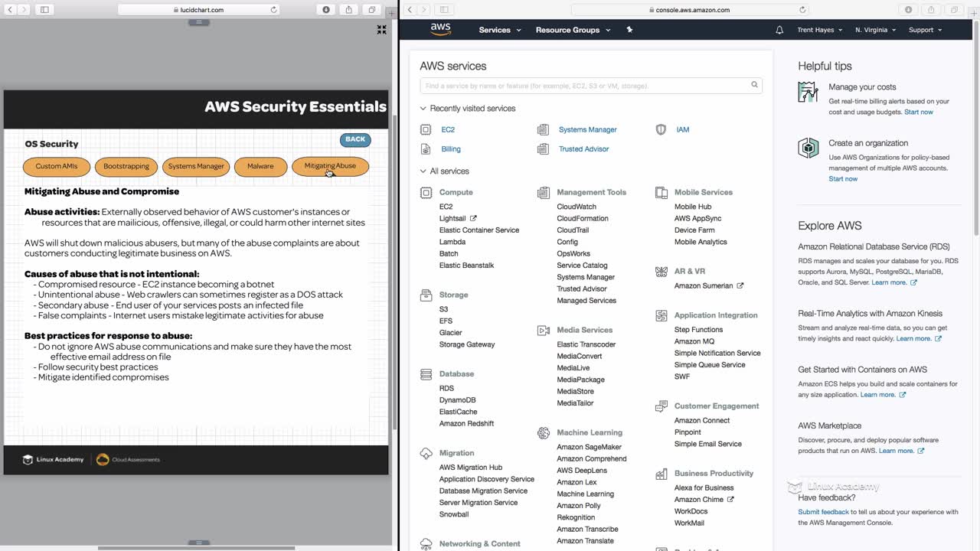Open the Lambda service link
Screen dimensions: 980x551
point(452,242)
